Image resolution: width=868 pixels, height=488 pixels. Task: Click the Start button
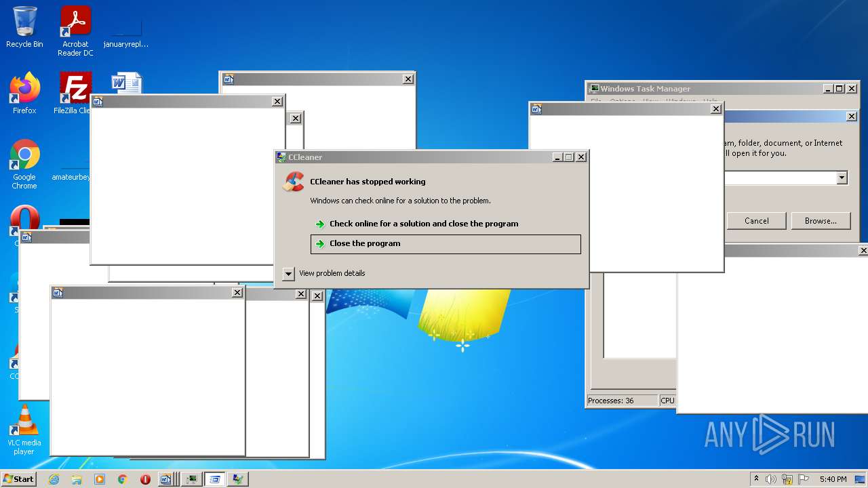tap(19, 479)
